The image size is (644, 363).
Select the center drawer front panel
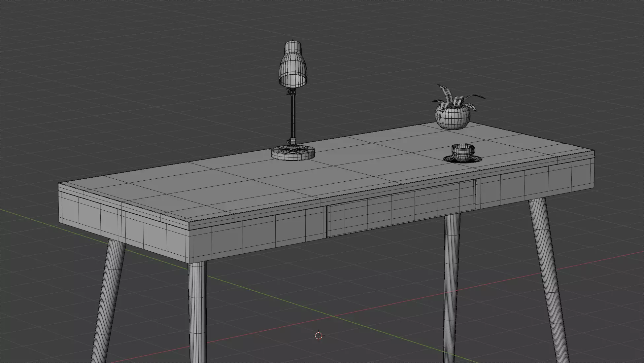pyautogui.click(x=401, y=208)
